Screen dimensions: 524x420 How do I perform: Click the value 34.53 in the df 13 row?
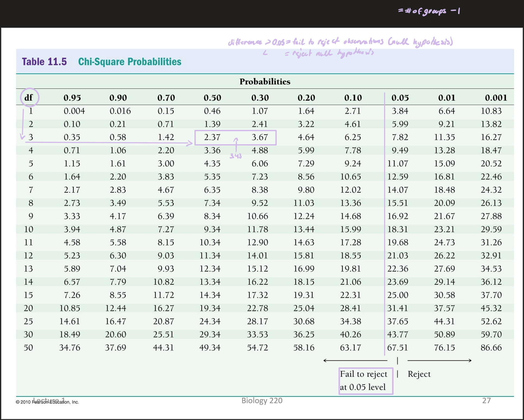click(x=491, y=269)
